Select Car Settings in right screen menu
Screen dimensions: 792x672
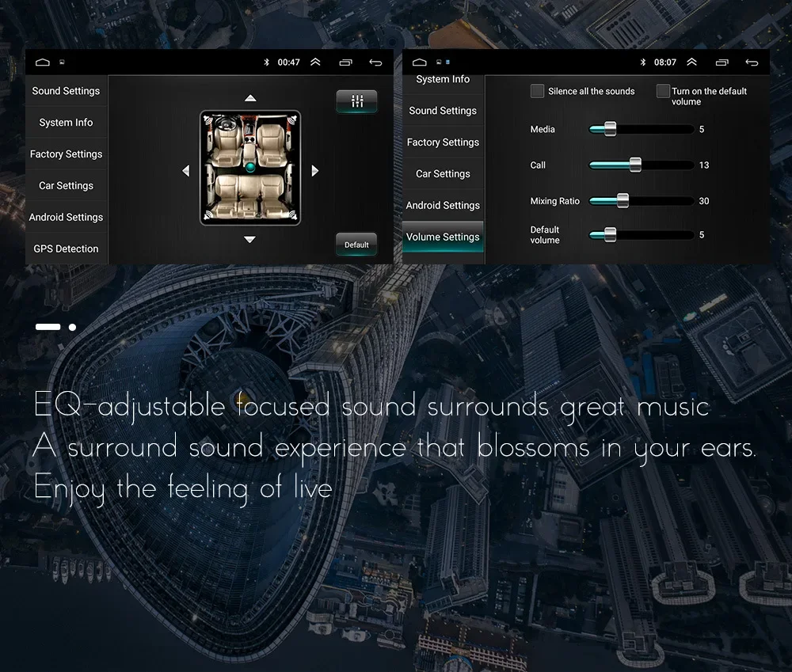[x=443, y=173]
